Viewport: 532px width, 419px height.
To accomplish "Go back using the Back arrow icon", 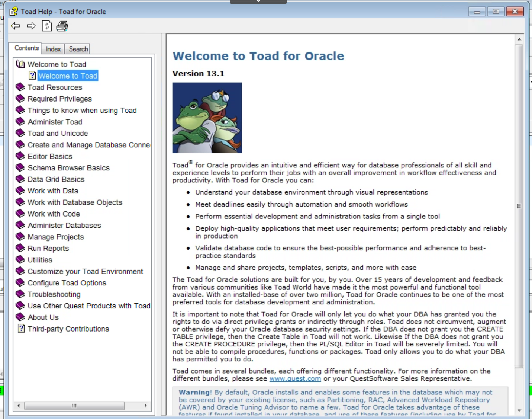I will (15, 26).
